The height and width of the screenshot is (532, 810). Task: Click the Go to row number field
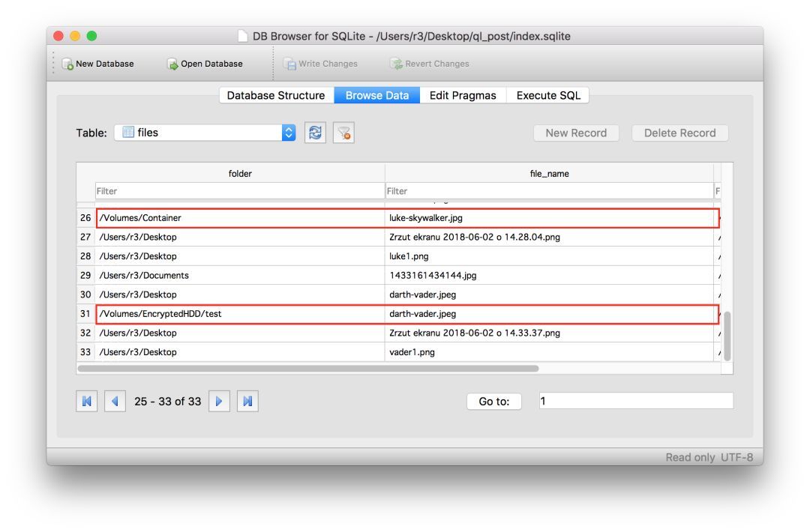point(635,401)
